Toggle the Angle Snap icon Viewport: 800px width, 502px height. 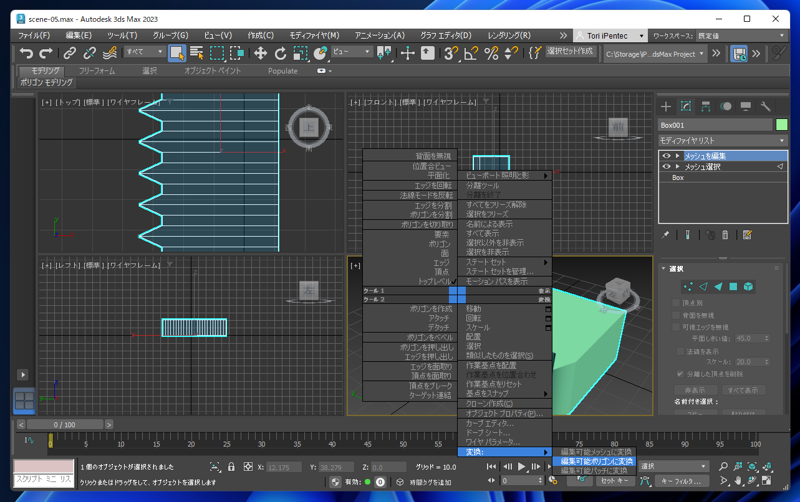[471, 53]
